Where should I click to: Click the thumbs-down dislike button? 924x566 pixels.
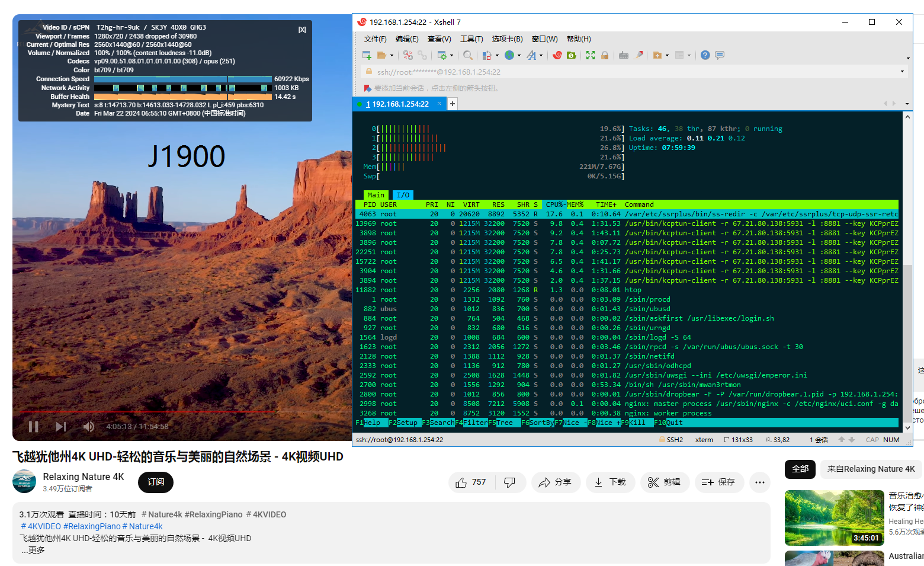pyautogui.click(x=509, y=482)
